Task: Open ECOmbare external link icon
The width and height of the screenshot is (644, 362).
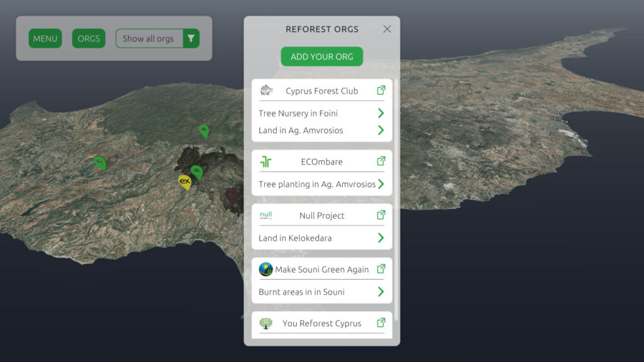Action: coord(380,162)
